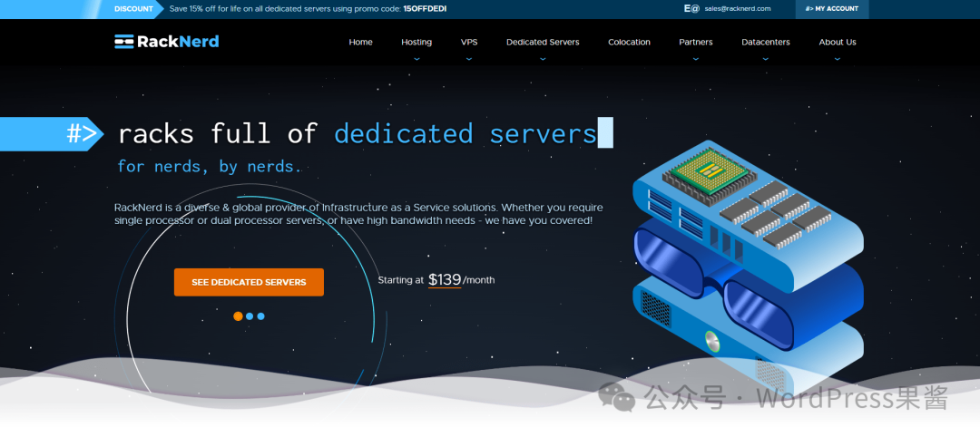Expand the Partners menu chevron
980x437 pixels.
click(696, 57)
